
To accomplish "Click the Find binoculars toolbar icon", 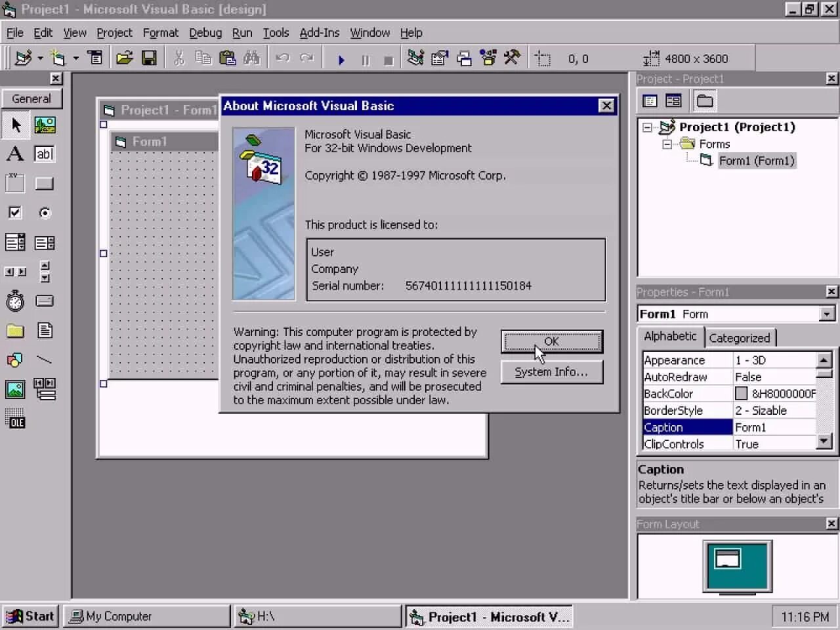I will click(252, 58).
